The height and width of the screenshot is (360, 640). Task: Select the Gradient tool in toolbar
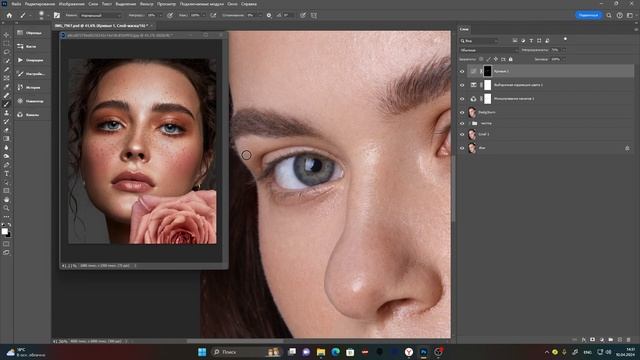(6, 139)
